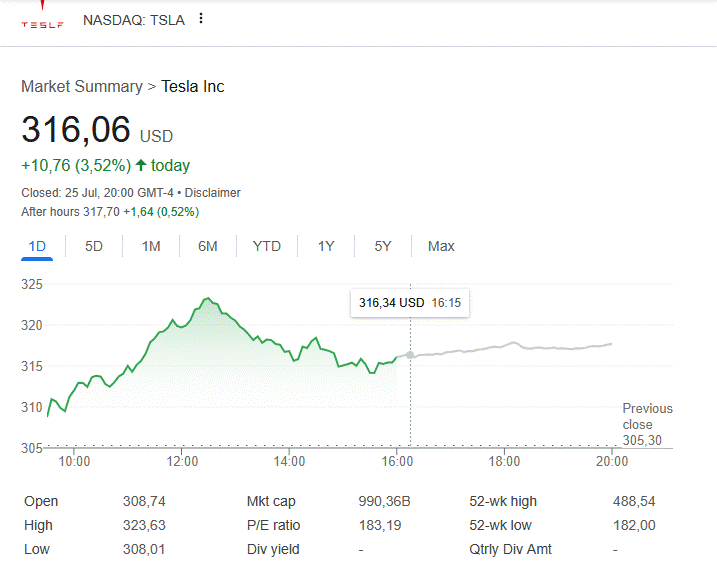Screen dimensions: 717x565
Task: Select the Max chart range
Action: (x=441, y=246)
